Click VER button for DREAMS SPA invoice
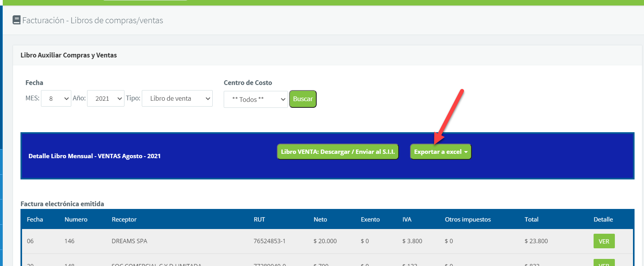This screenshot has height=266, width=644. coord(603,241)
